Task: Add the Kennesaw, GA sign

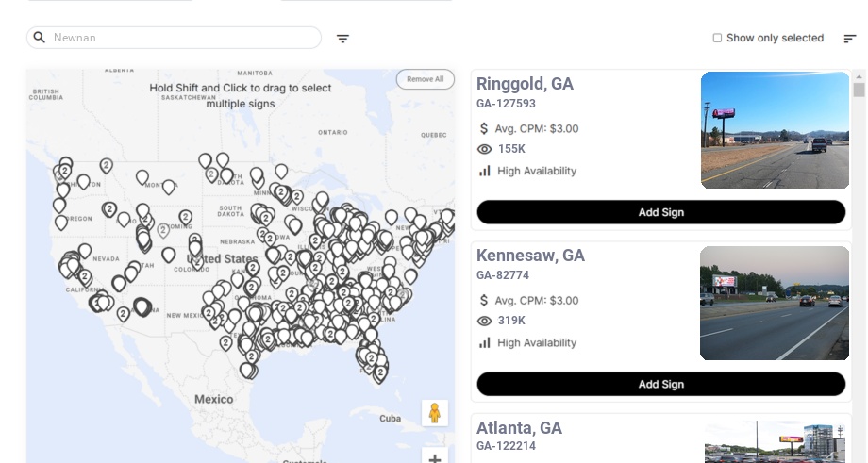Action: coord(660,384)
